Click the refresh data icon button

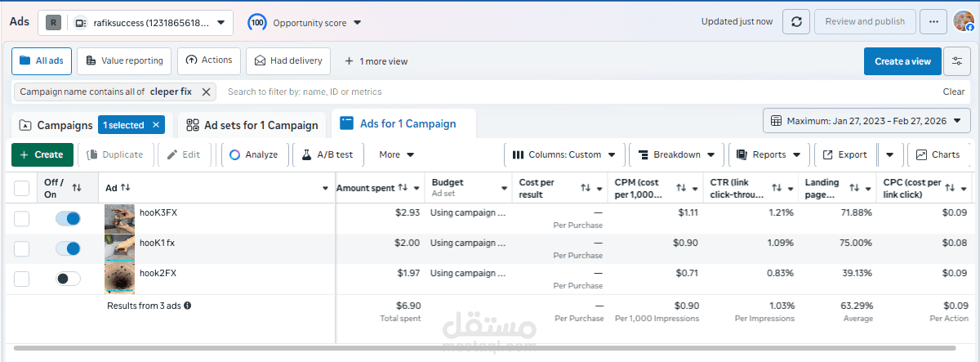tap(796, 22)
